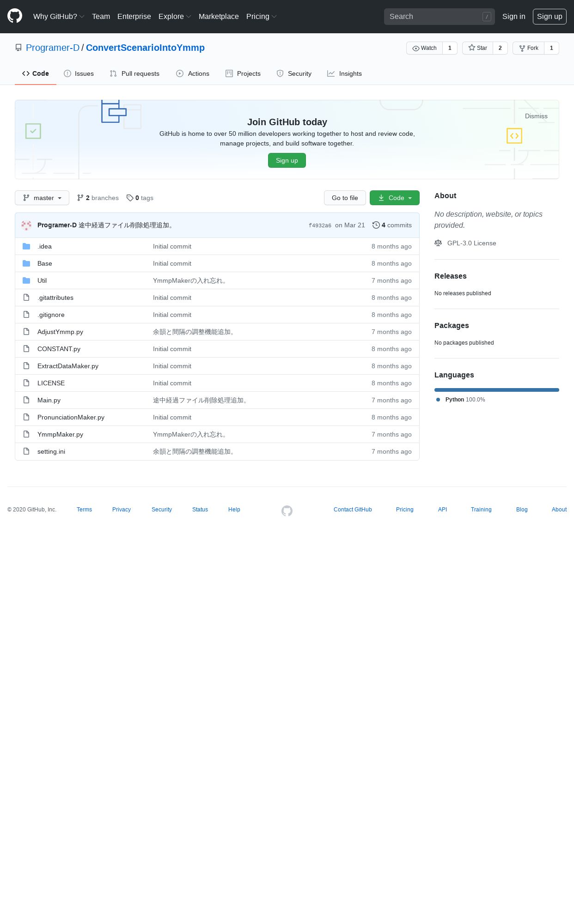Image resolution: width=574 pixels, height=924 pixels.
Task: Open the setting.ini file
Action: [51, 451]
